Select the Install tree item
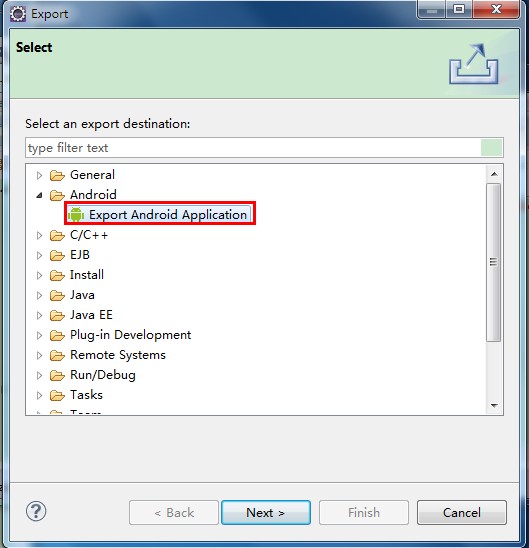 pos(87,275)
